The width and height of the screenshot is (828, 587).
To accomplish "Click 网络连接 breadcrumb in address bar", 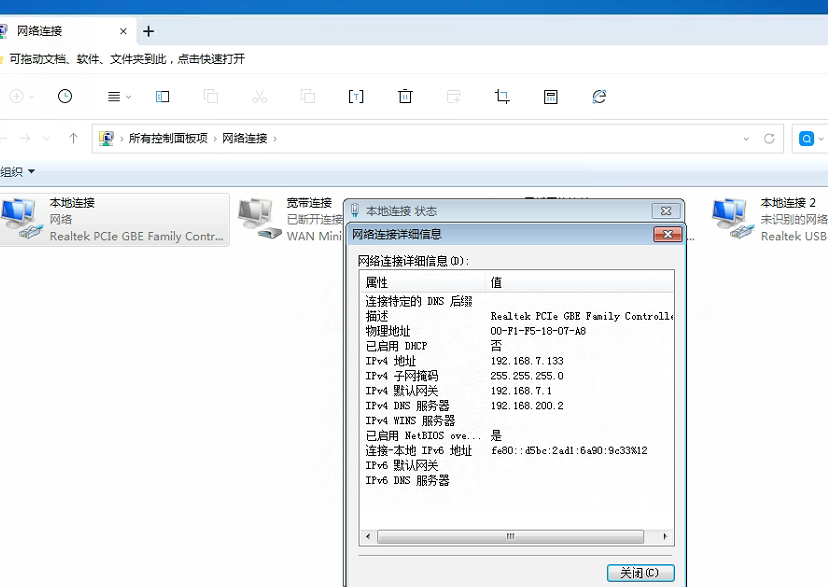I will (x=244, y=138).
